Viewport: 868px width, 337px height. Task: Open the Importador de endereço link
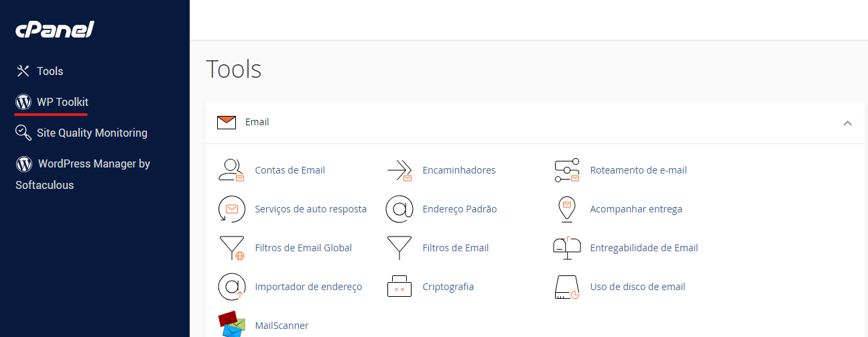[308, 287]
